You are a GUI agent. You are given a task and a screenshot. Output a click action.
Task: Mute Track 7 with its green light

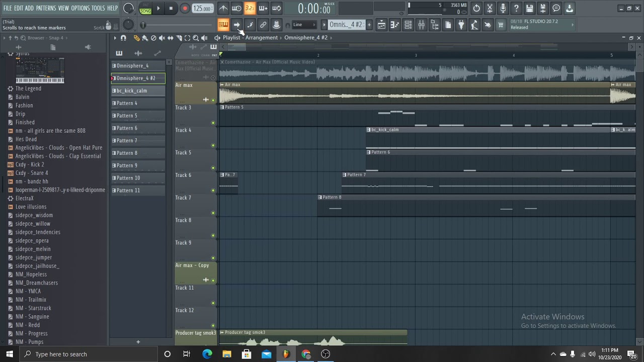(x=213, y=213)
